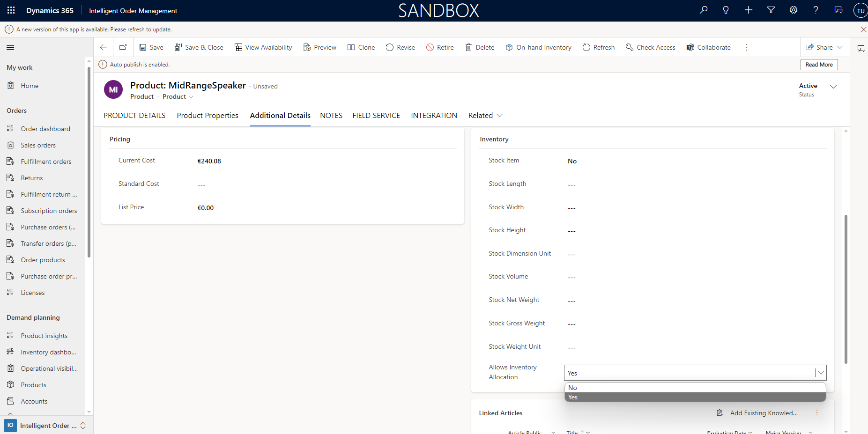This screenshot has height=434, width=868.
Task: Click the form vertical scrollbar
Action: tap(846, 289)
